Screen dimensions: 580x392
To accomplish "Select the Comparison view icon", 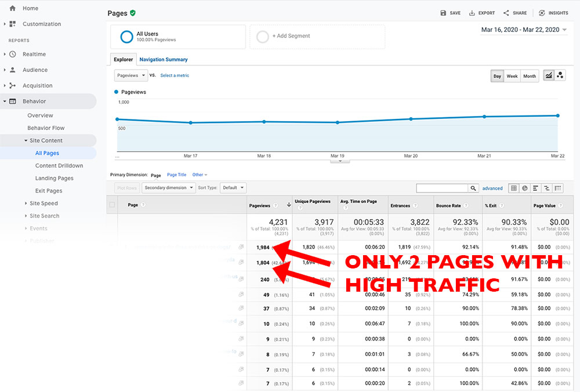I will pos(546,188).
